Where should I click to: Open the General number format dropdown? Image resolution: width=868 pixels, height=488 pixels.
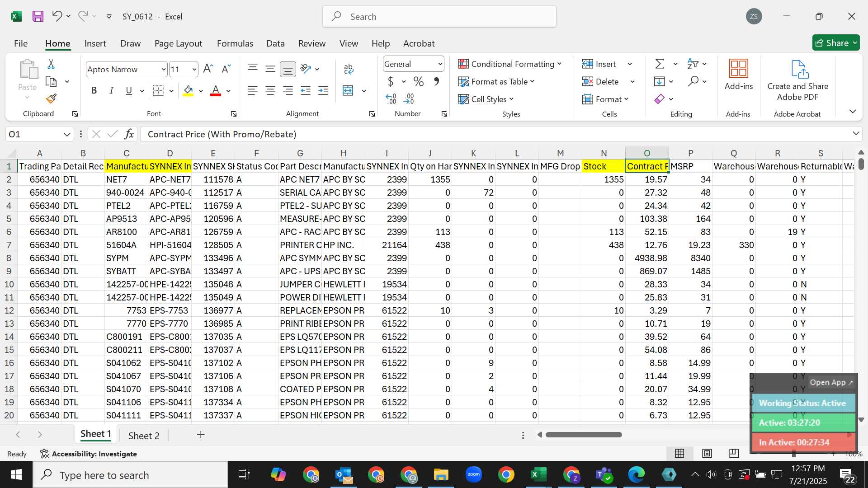tap(440, 64)
